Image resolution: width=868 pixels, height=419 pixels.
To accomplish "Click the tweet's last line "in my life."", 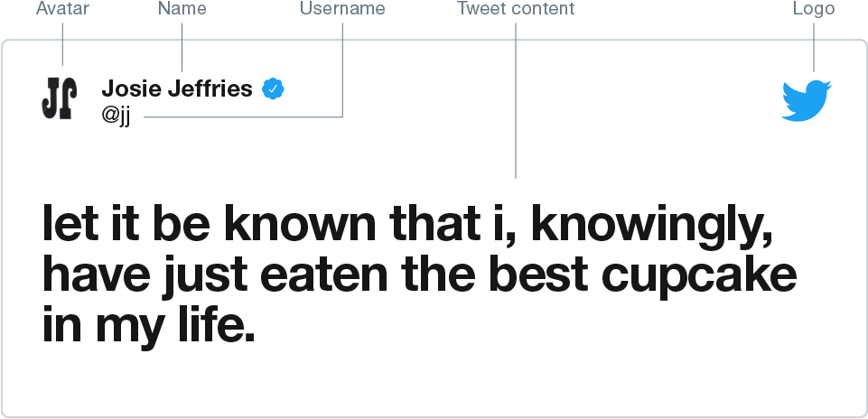I will tap(149, 327).
